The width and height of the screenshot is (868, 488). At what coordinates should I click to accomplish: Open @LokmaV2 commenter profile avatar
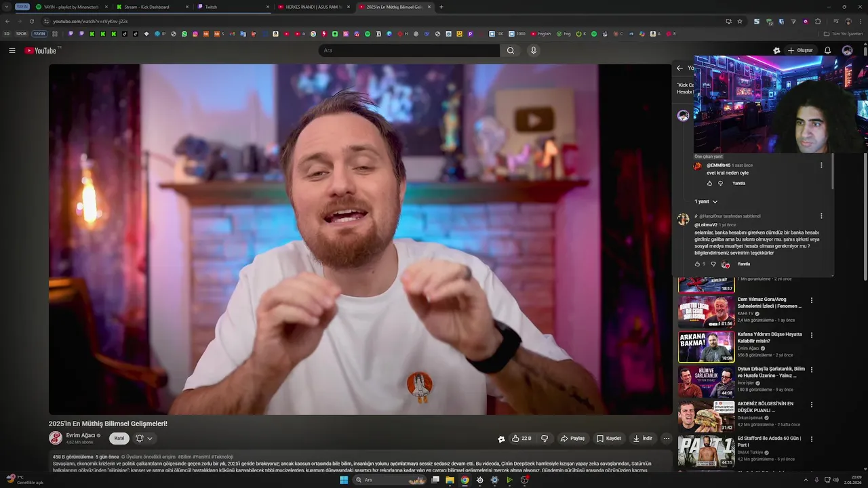(x=683, y=219)
